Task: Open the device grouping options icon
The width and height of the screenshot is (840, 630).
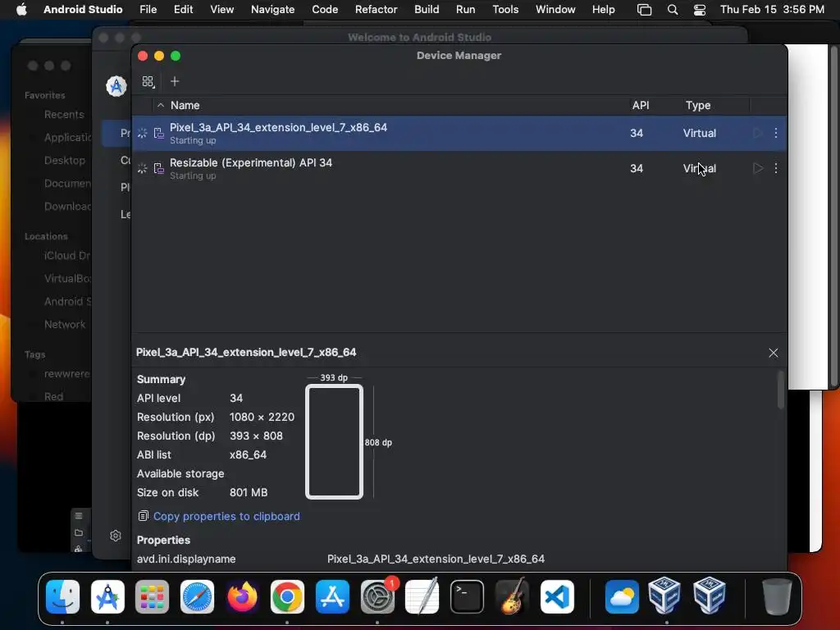Action: (148, 81)
